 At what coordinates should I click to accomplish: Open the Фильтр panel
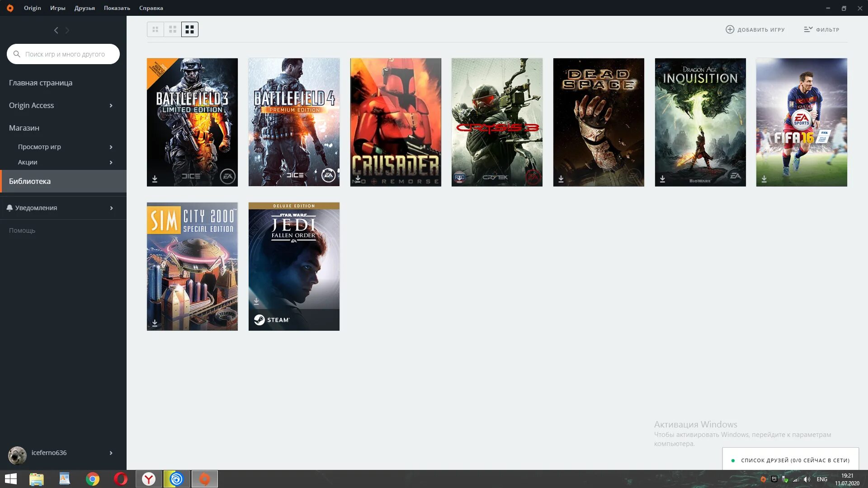coord(821,29)
